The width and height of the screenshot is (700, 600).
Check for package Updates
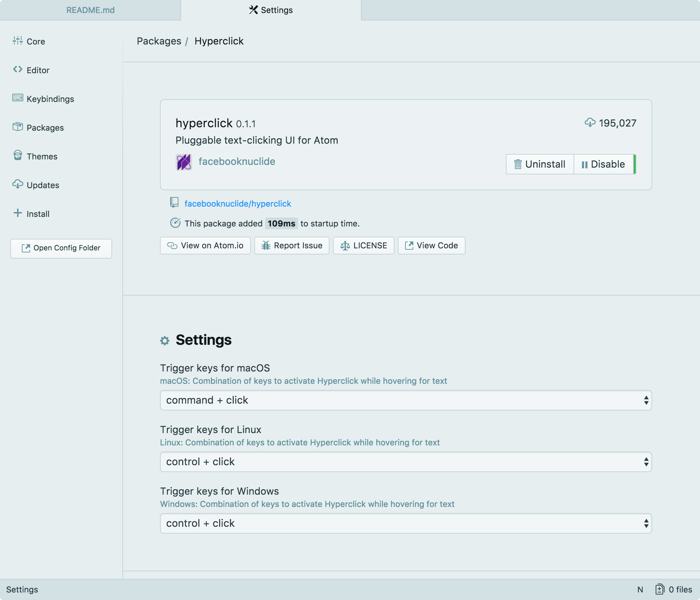42,185
